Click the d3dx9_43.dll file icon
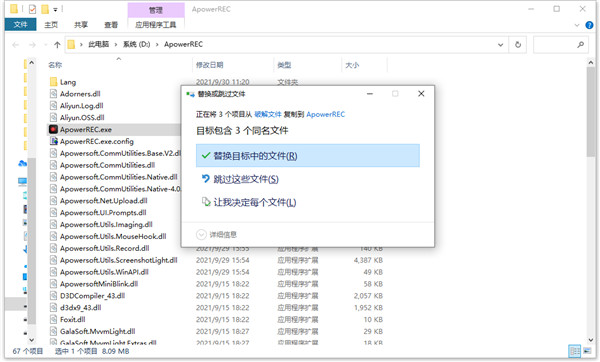Screen dimensions: 600x362 (54, 307)
